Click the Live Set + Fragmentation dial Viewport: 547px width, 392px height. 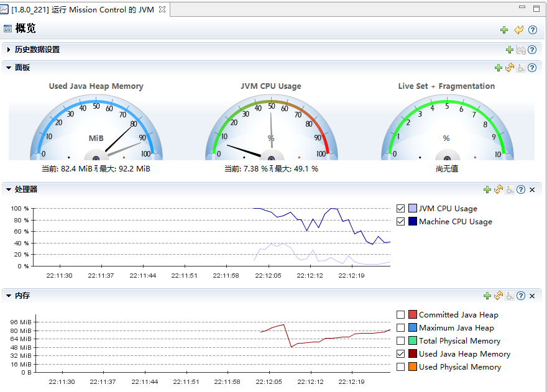pos(447,127)
